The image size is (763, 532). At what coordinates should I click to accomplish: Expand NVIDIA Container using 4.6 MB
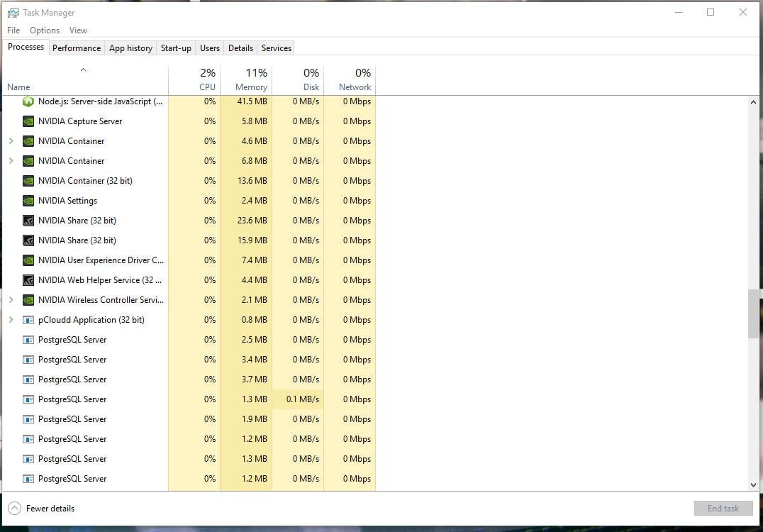tap(11, 141)
